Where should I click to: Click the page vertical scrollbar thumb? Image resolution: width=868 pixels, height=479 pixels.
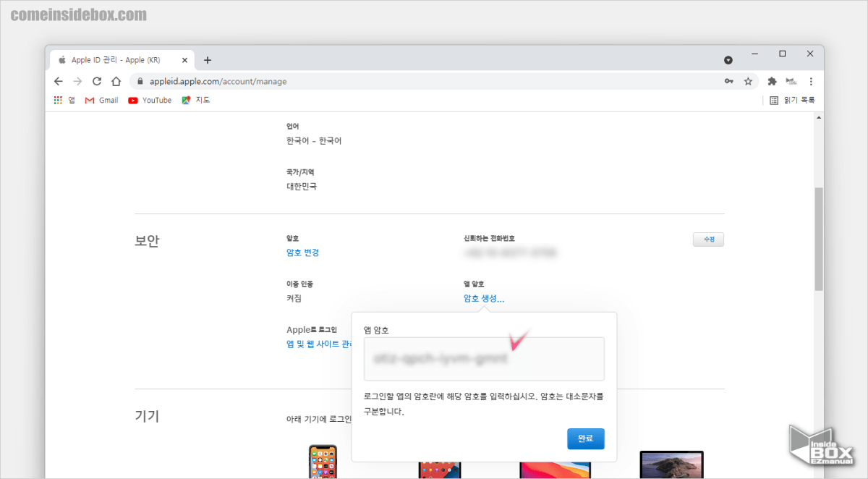tap(819, 239)
